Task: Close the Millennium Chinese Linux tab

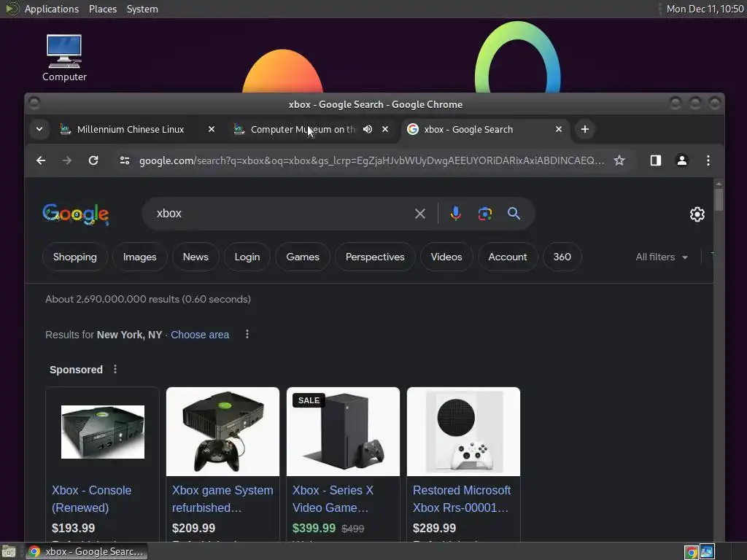Action: pyautogui.click(x=212, y=129)
